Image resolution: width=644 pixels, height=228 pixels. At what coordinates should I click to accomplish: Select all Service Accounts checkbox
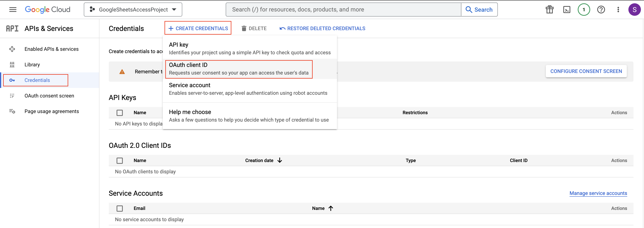coord(120,209)
